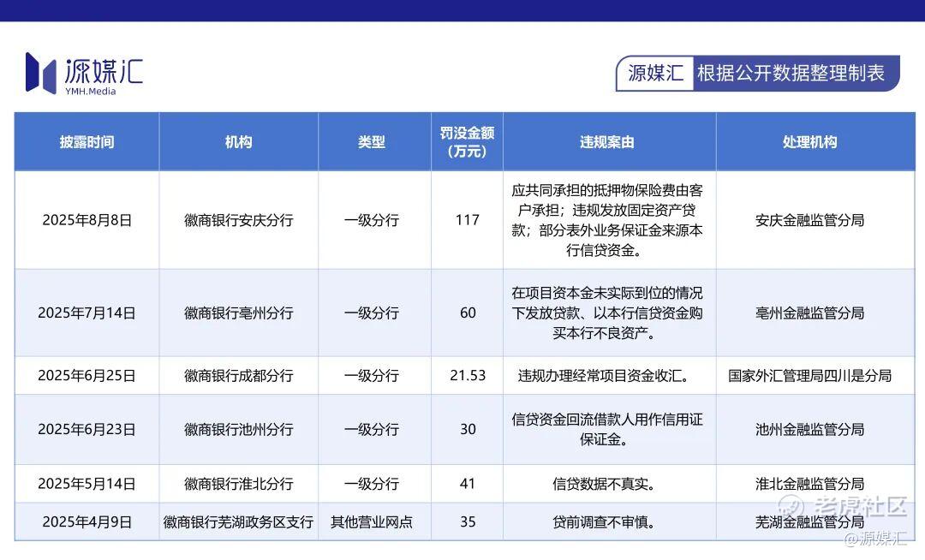Select the cell 徽商银行安庆分行
This screenshot has width=925, height=560.
point(238,220)
